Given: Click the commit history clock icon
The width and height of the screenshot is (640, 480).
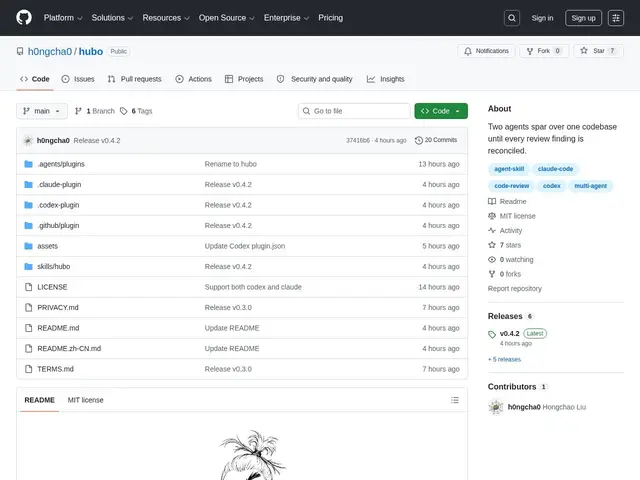Looking at the screenshot, I should pyautogui.click(x=419, y=140).
